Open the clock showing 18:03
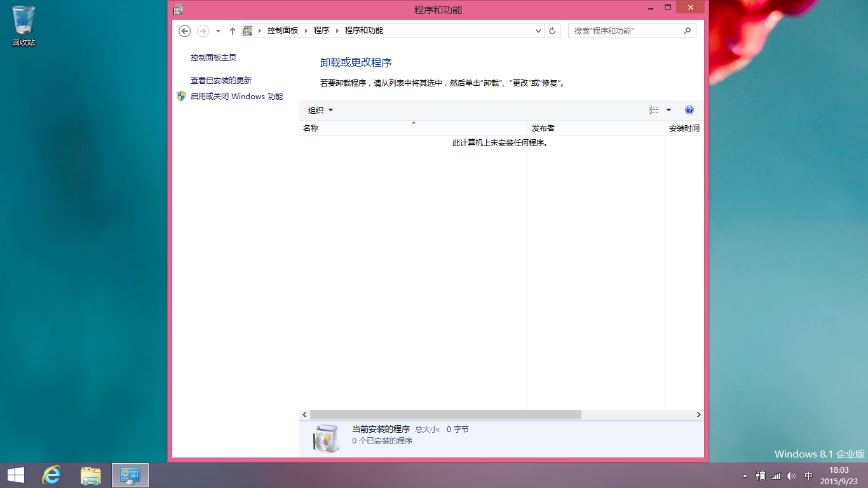The width and height of the screenshot is (868, 488). click(839, 475)
